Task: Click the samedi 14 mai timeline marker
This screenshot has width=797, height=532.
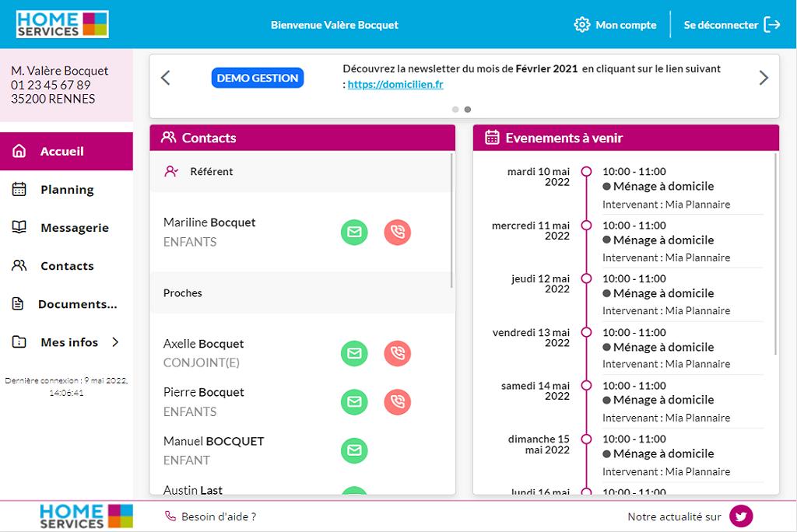Action: 586,386
